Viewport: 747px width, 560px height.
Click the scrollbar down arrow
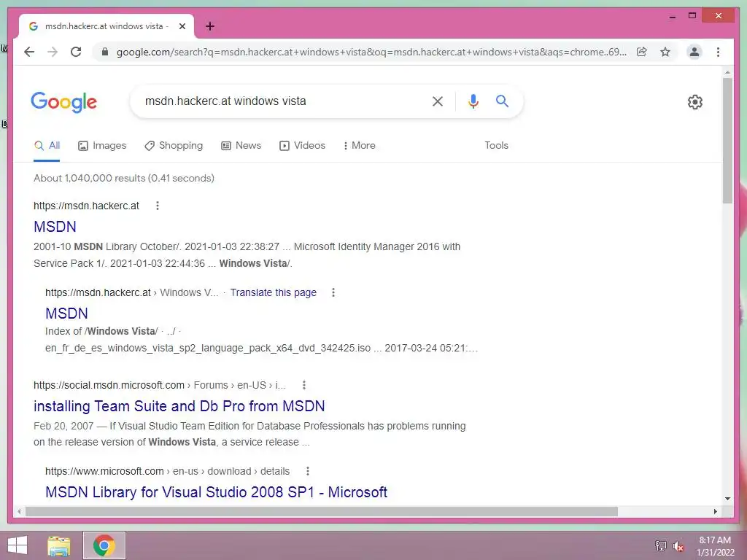727,499
